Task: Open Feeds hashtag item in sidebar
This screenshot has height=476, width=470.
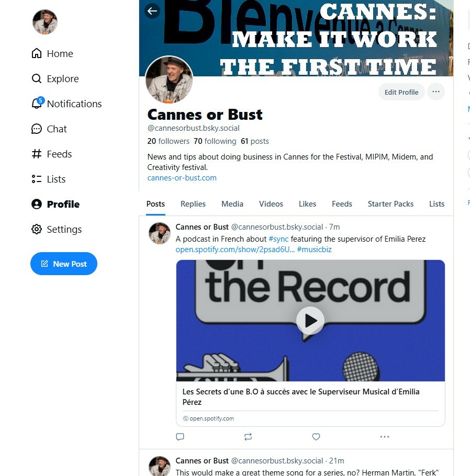Action: (x=52, y=154)
